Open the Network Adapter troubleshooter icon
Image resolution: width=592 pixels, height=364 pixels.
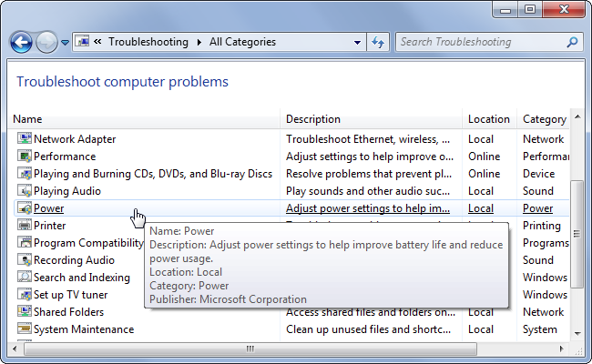[25, 138]
